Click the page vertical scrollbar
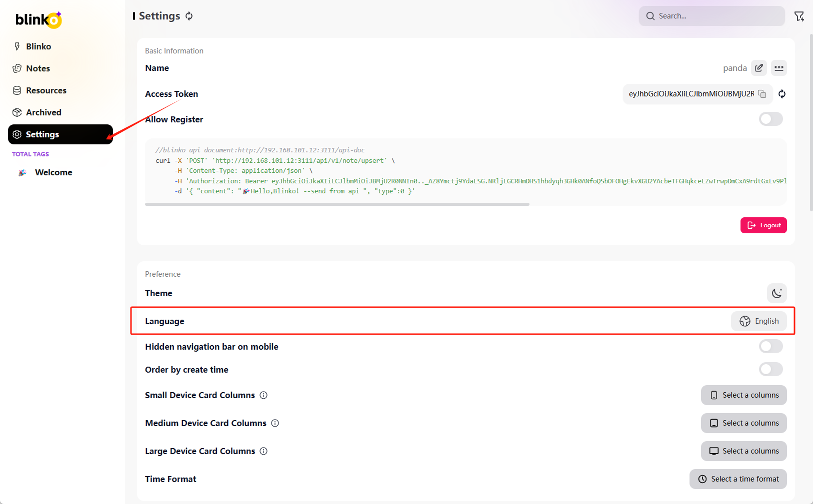The width and height of the screenshot is (813, 504). coord(810,122)
